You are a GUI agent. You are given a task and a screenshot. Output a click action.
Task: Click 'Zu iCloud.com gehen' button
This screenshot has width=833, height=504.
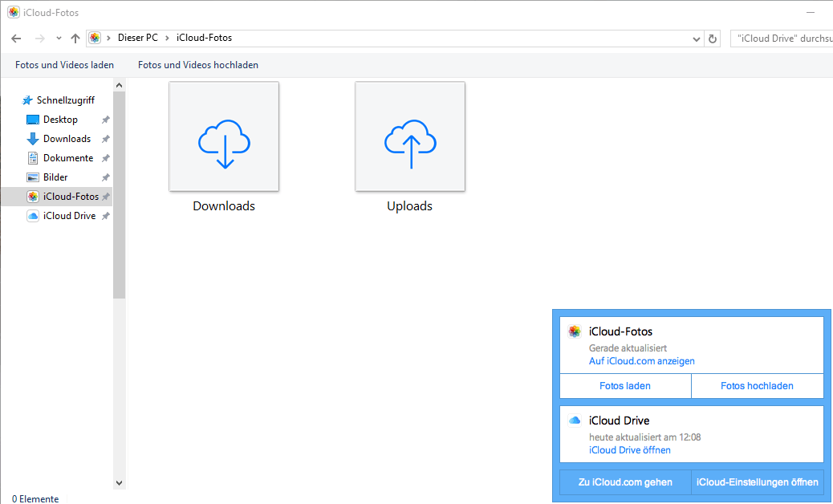pyautogui.click(x=625, y=482)
